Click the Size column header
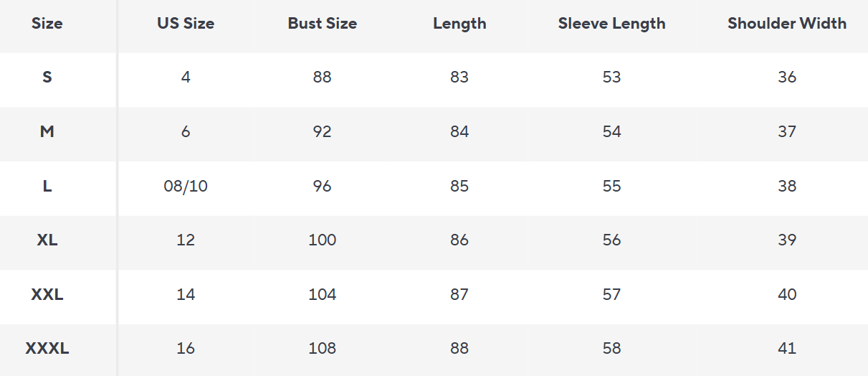This screenshot has width=868, height=376. 47,24
